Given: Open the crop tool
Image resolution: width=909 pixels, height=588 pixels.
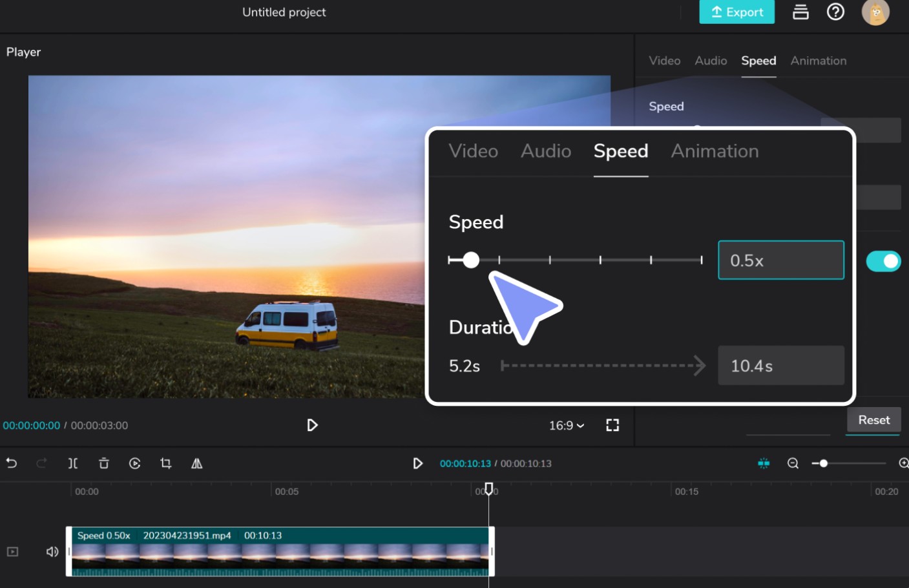Looking at the screenshot, I should [166, 463].
